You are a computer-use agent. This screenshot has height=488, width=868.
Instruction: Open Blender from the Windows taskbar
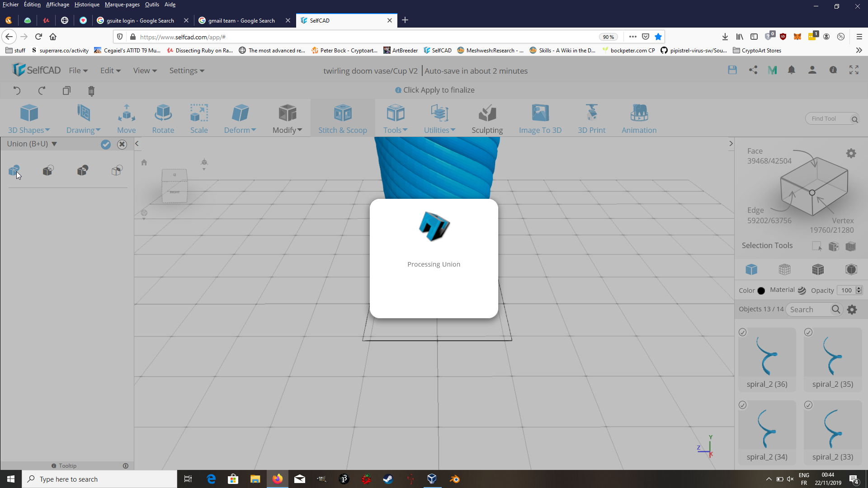click(x=455, y=479)
